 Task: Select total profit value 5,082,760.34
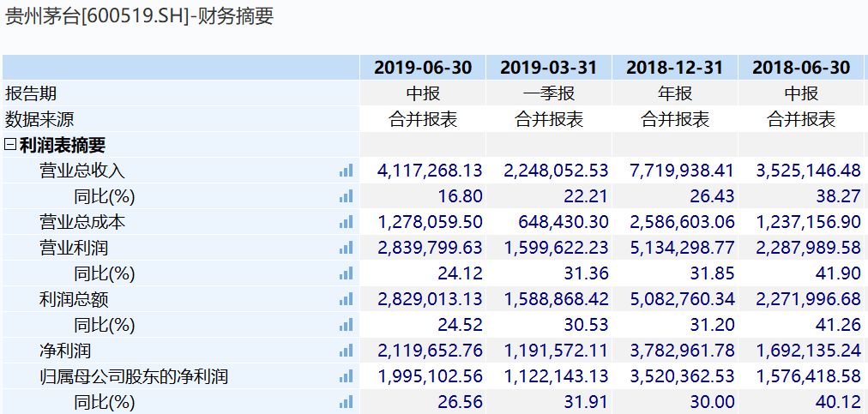(682, 299)
